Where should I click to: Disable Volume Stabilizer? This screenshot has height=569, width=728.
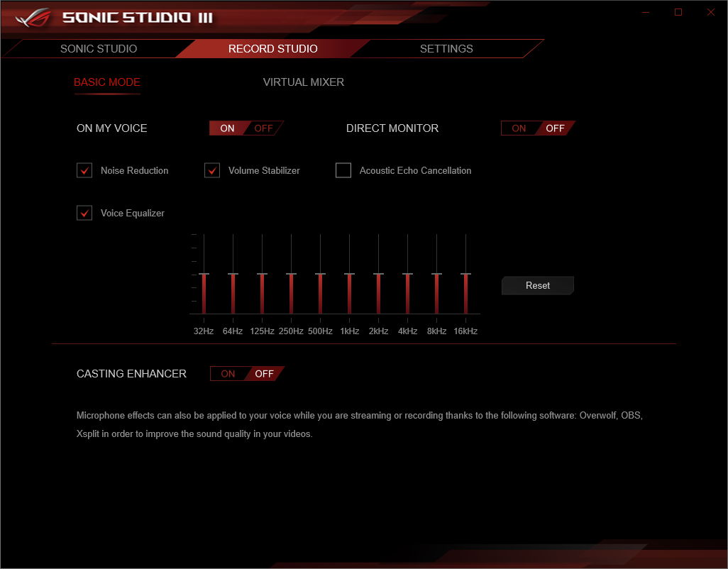211,170
